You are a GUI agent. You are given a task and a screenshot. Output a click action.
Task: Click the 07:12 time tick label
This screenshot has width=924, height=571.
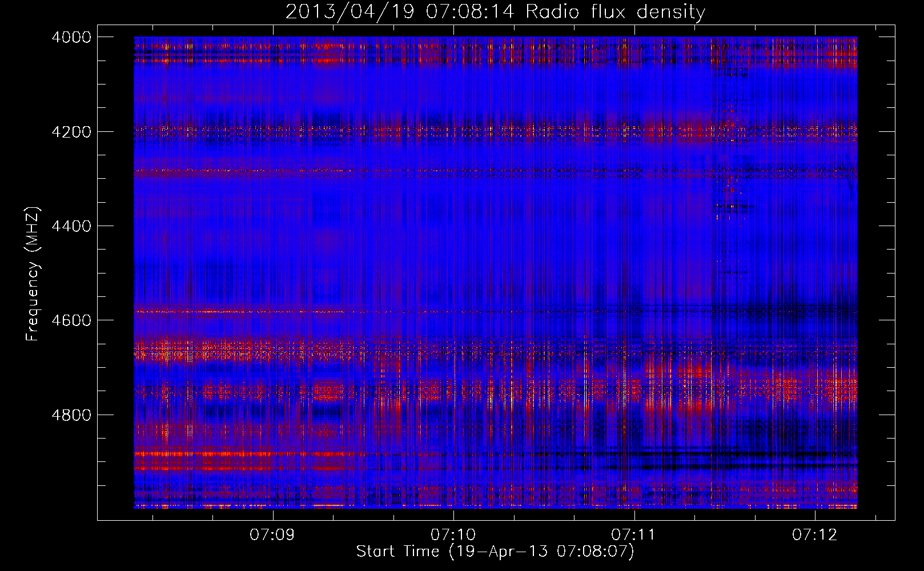[x=815, y=534]
